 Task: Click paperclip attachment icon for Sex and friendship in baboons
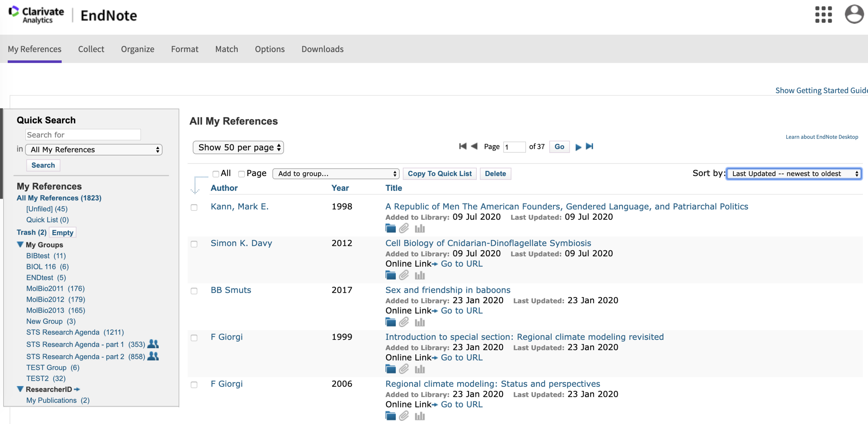click(x=404, y=322)
